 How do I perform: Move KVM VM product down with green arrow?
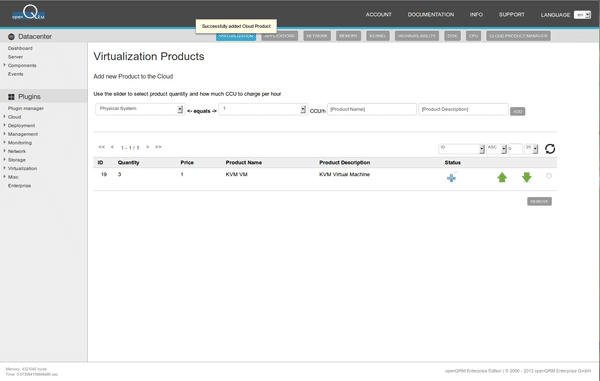(527, 177)
